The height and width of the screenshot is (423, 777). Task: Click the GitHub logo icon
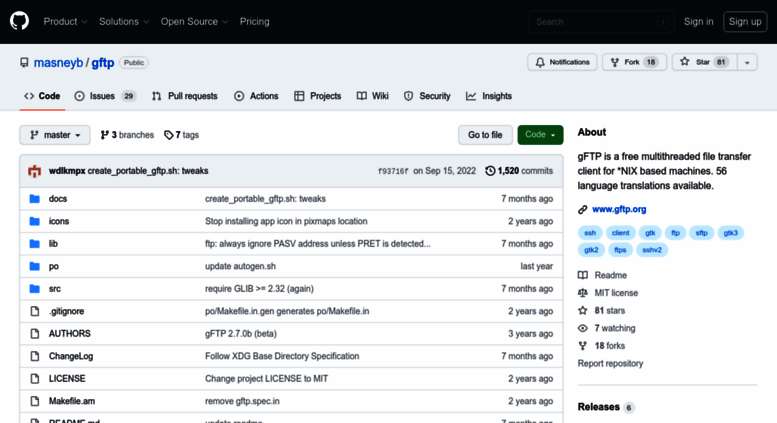19,21
